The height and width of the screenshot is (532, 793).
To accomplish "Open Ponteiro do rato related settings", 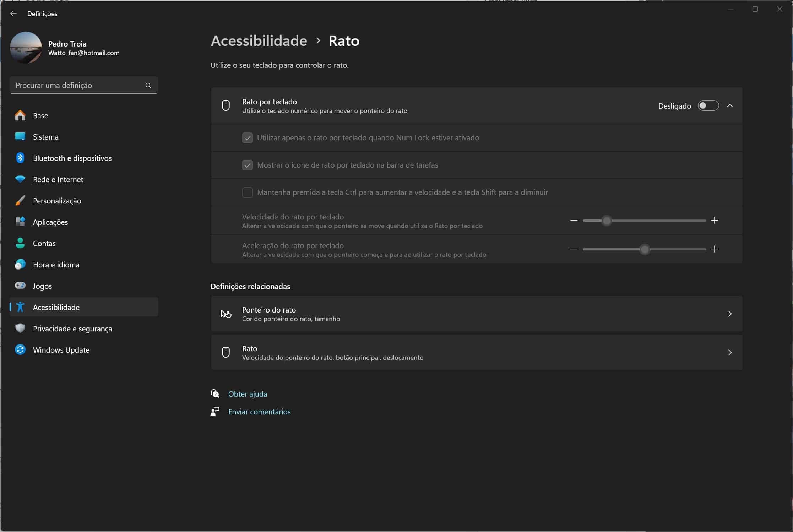I will tap(476, 314).
